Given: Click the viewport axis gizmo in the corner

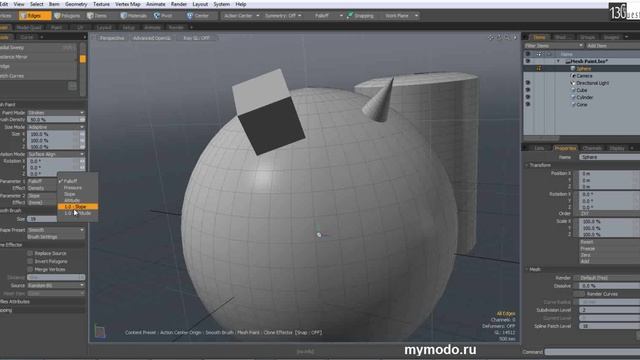Looking at the screenshot, I should tap(100, 331).
